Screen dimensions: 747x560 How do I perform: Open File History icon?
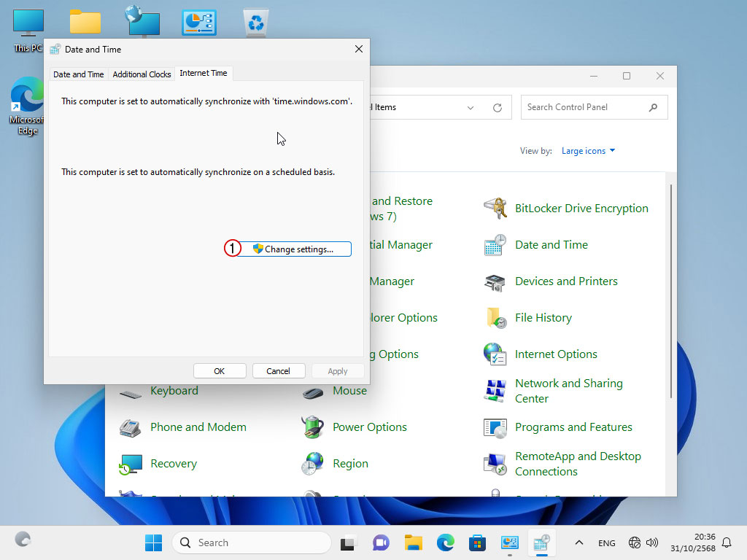495,318
